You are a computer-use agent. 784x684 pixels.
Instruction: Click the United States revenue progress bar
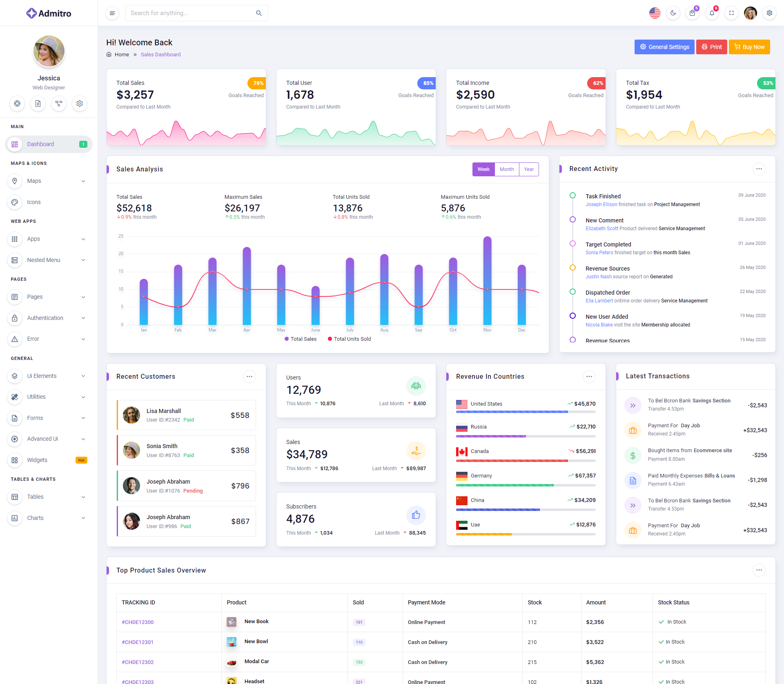tap(526, 412)
